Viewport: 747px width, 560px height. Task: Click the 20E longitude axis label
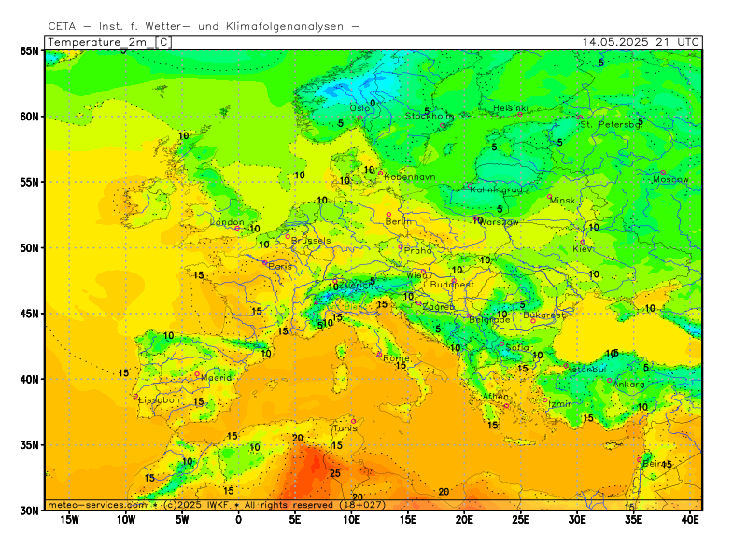click(464, 520)
